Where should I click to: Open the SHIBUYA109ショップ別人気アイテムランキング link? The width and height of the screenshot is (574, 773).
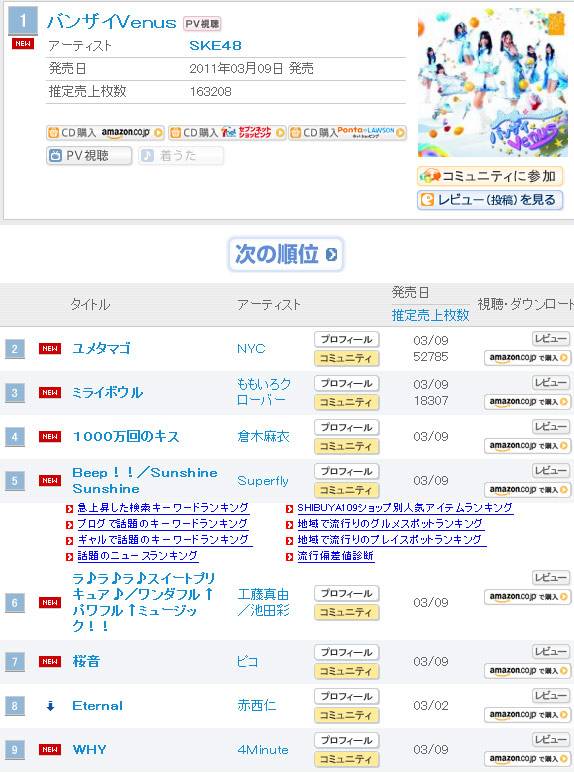[x=405, y=508]
